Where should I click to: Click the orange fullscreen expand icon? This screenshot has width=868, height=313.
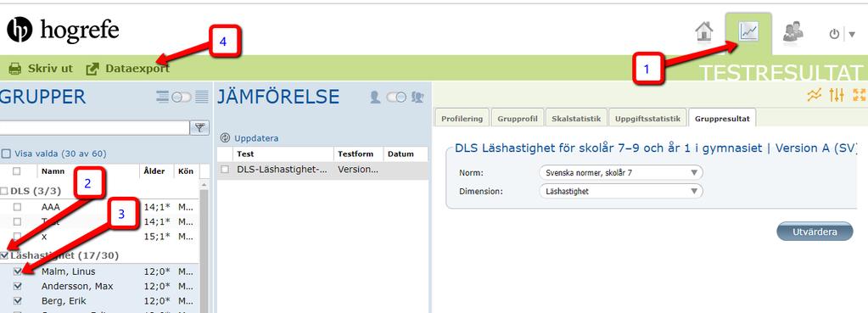(859, 95)
